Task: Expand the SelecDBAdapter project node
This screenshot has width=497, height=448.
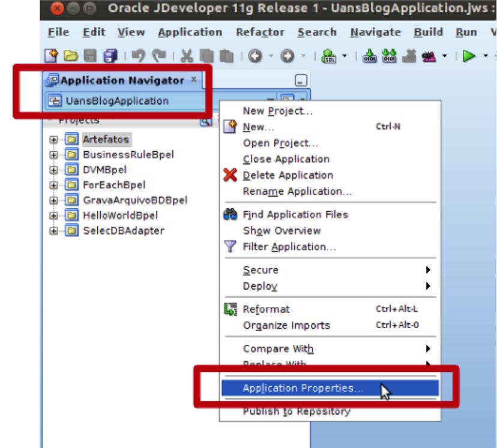Action: pos(53,231)
